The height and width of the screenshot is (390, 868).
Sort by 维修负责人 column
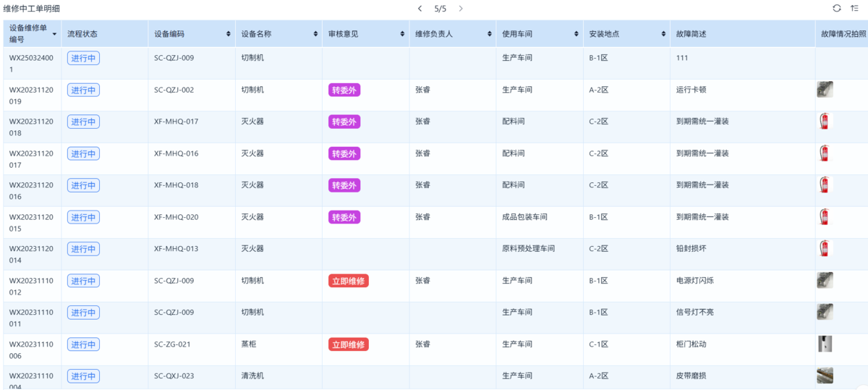(x=490, y=34)
